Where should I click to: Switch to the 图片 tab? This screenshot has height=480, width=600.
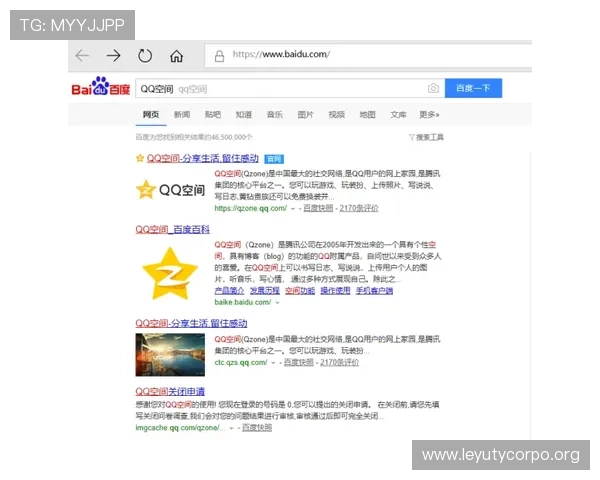tap(305, 114)
